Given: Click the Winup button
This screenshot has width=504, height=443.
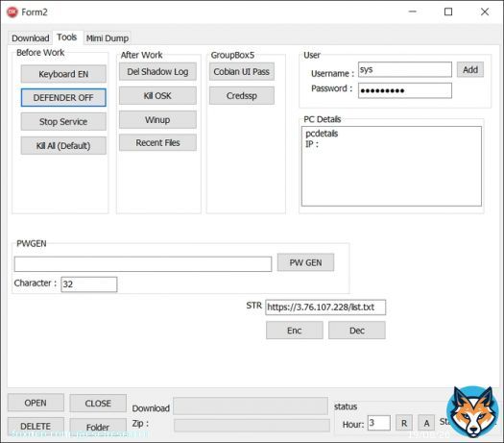Looking at the screenshot, I should [x=157, y=120].
